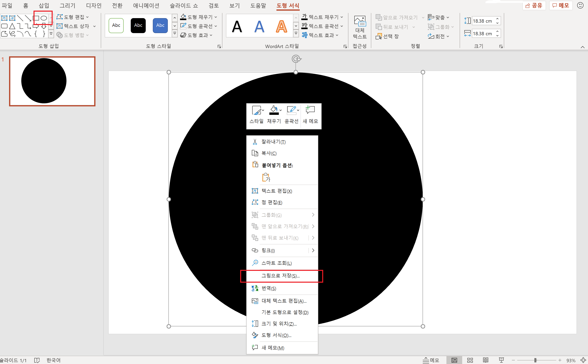Open alt text (대체 텍스트) pane
This screenshot has height=364, width=588.
pos(360,27)
